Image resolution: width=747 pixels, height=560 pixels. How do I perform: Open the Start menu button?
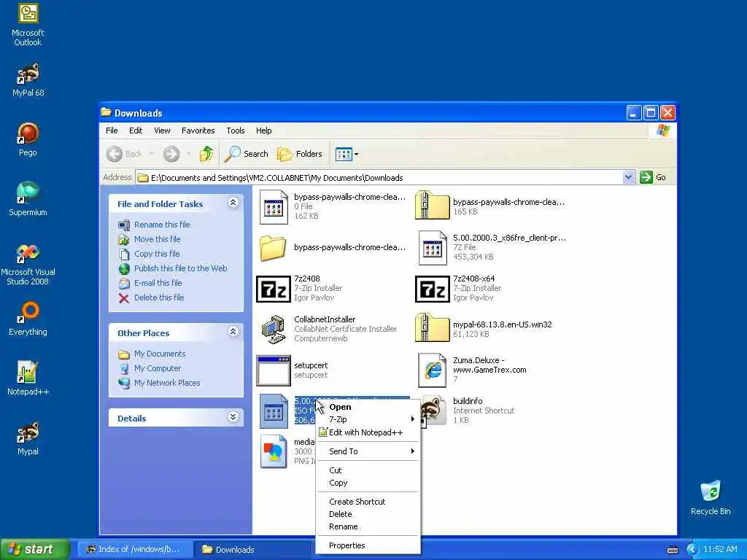(34, 549)
